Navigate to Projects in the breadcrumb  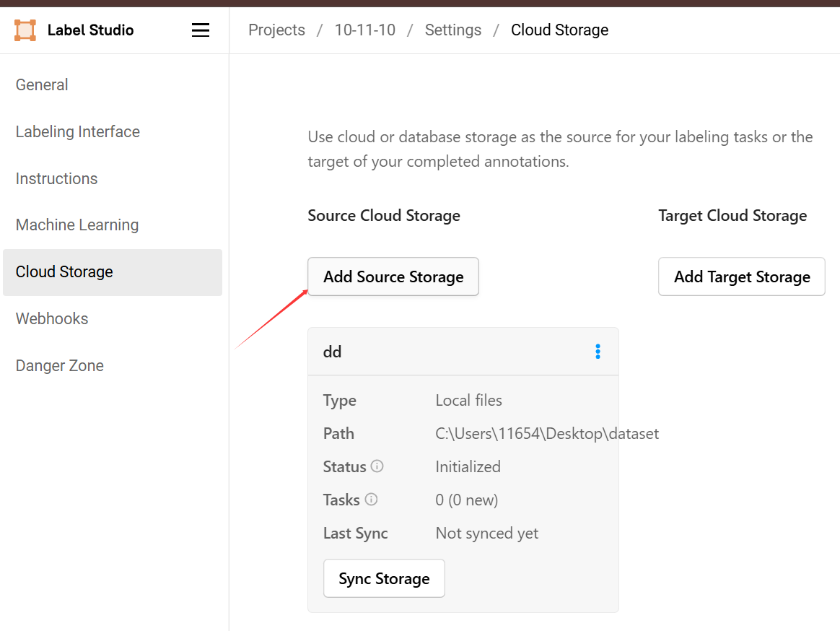click(x=276, y=30)
